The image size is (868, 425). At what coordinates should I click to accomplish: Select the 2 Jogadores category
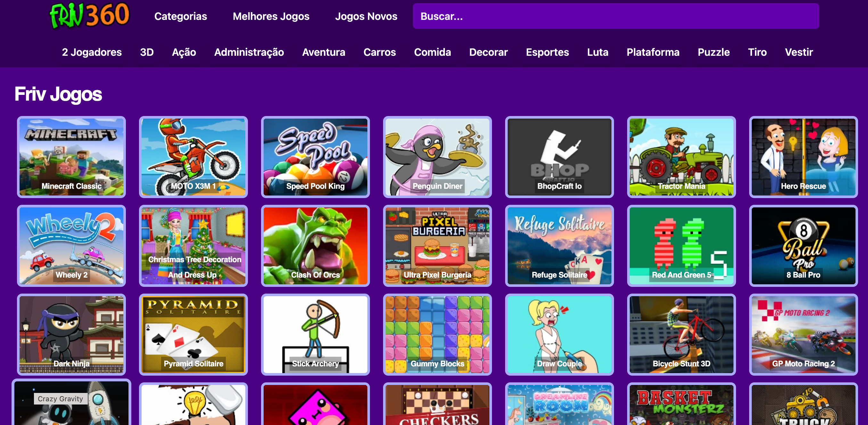91,52
